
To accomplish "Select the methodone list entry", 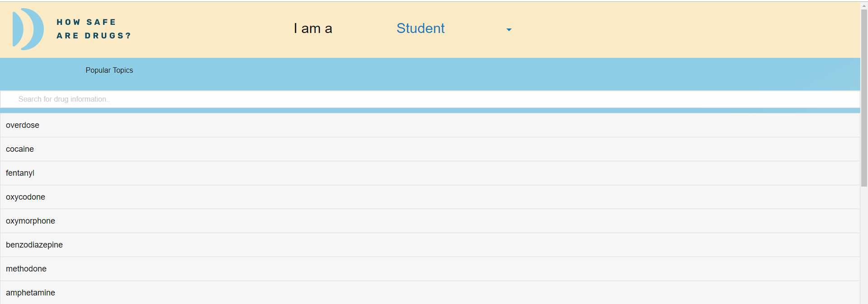I will coord(26,269).
